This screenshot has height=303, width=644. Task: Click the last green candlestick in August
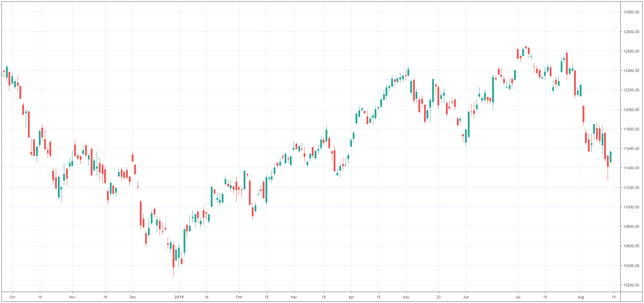[610, 157]
